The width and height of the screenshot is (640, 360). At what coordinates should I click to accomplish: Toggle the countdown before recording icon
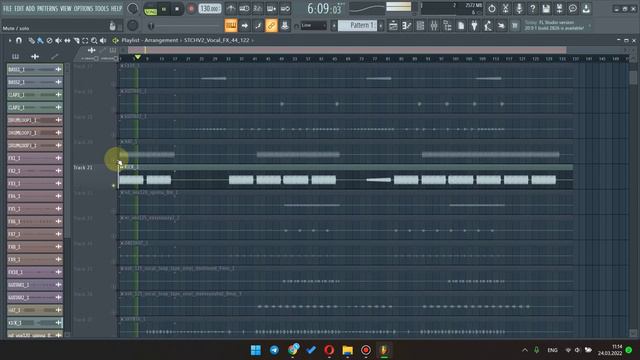click(x=258, y=9)
